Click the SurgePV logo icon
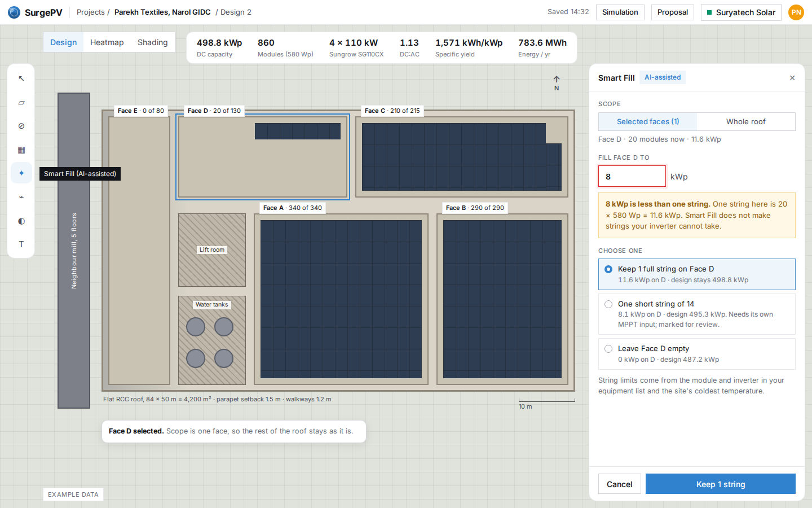This screenshot has height=508, width=812. (14, 12)
